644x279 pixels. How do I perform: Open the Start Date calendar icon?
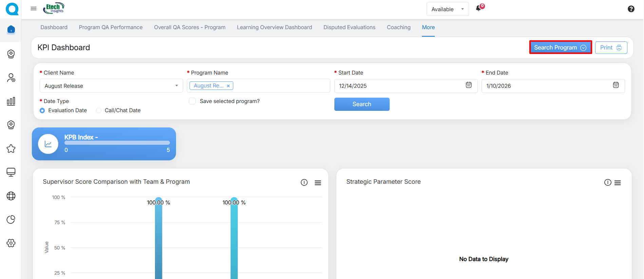point(468,85)
